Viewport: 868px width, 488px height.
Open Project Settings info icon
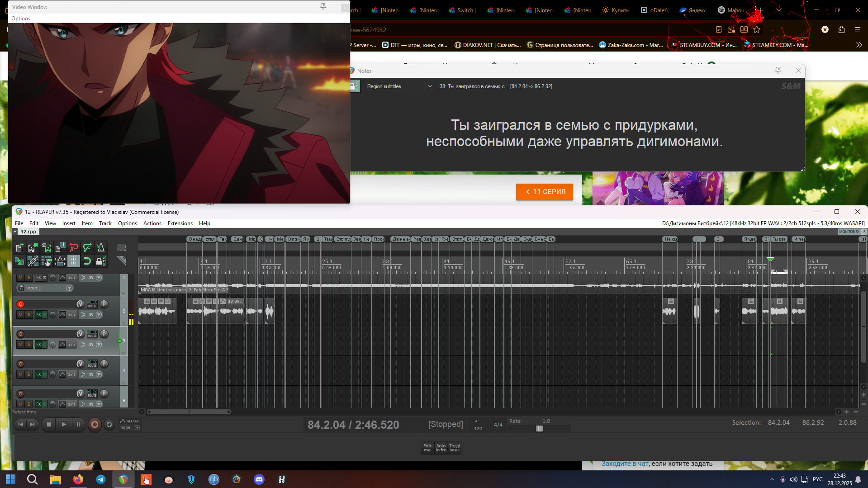pyautogui.click(x=60, y=247)
